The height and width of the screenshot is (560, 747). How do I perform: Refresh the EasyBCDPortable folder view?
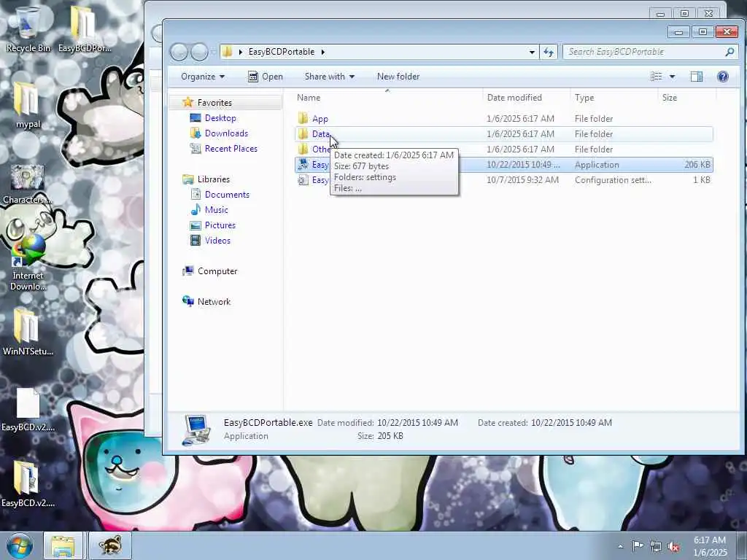[549, 52]
